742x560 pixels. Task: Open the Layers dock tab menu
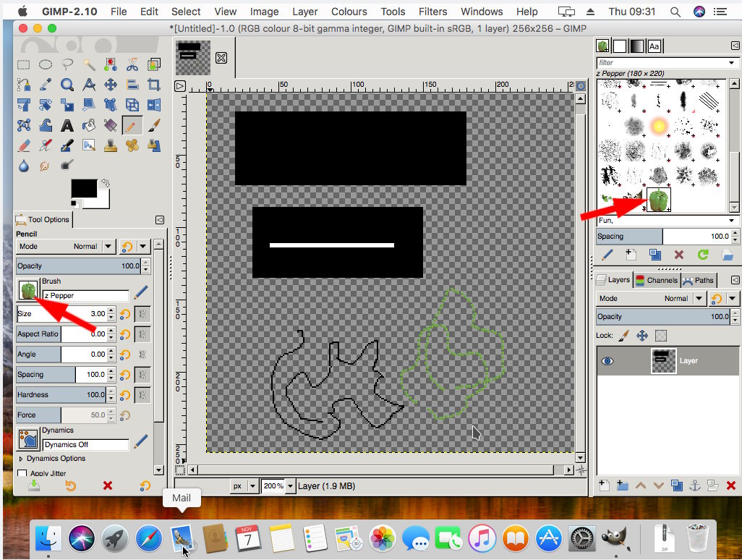coord(735,280)
